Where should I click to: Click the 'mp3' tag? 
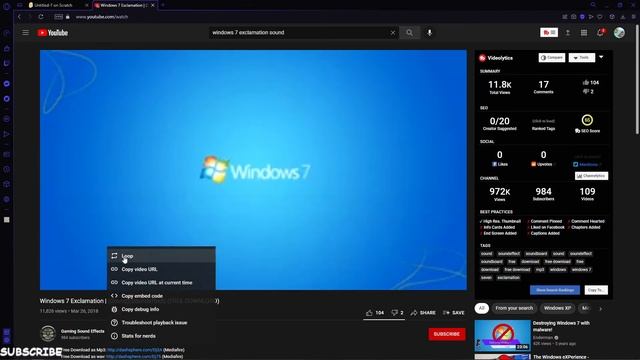click(x=540, y=269)
